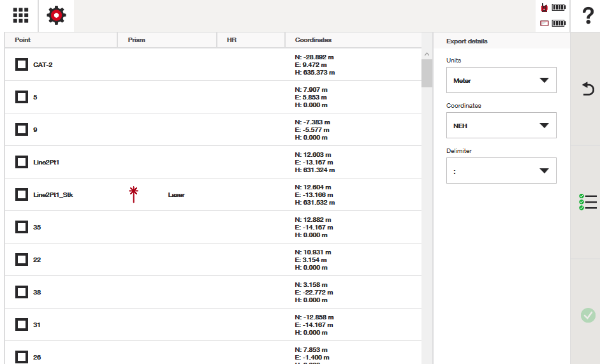Expand the Units dropdown showing Meter

pos(501,80)
